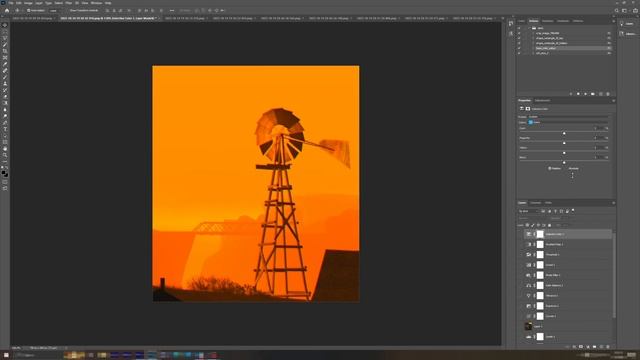
Task: Delete layer with Layers panel trash icon
Action: click(608, 347)
